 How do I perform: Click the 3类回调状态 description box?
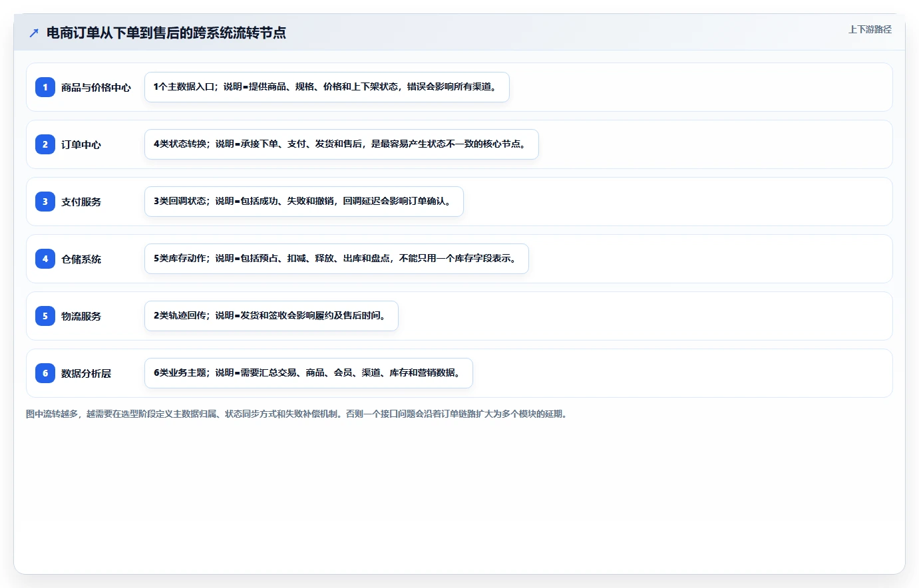tap(304, 202)
